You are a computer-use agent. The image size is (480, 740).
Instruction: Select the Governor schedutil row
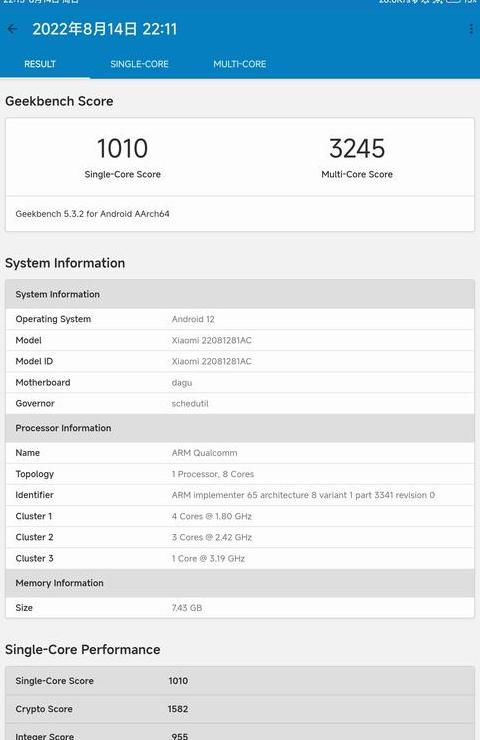[x=240, y=404]
